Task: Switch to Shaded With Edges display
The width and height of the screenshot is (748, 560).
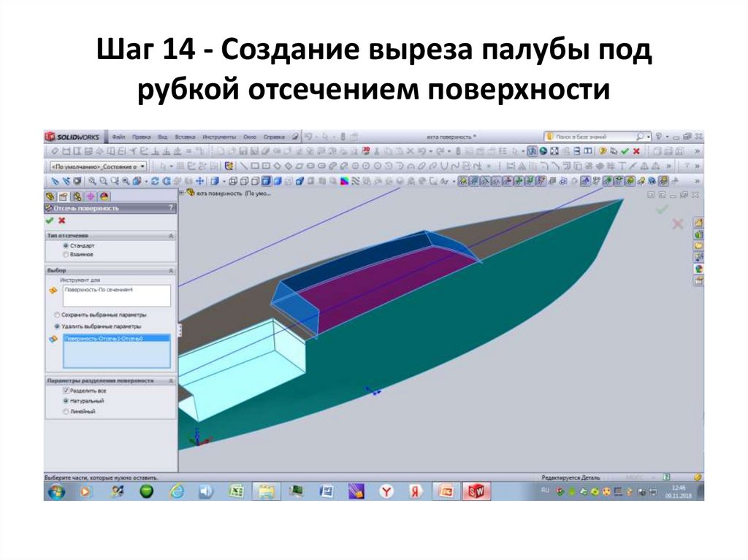Action: click(x=266, y=181)
